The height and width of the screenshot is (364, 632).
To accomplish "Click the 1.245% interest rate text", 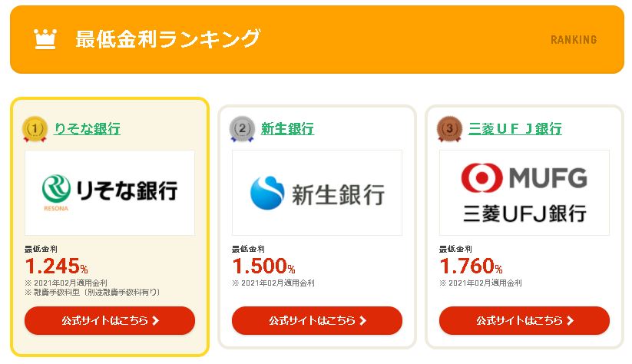I will pyautogui.click(x=56, y=266).
